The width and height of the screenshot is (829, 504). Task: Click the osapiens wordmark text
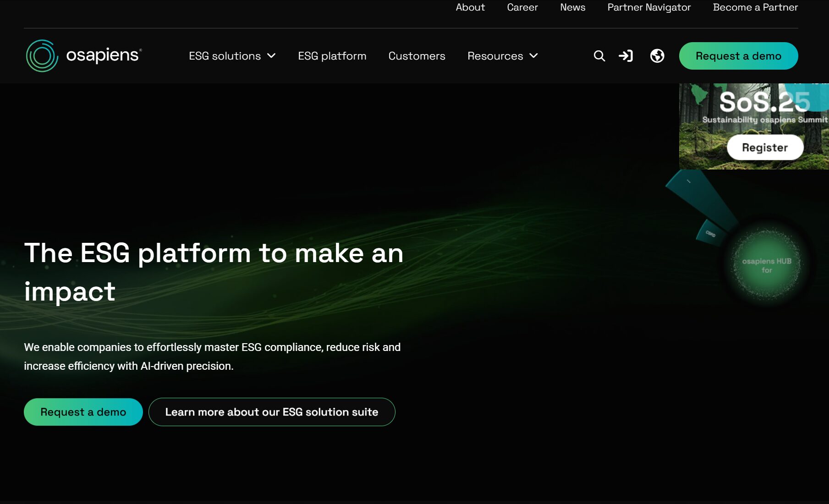[x=104, y=55]
